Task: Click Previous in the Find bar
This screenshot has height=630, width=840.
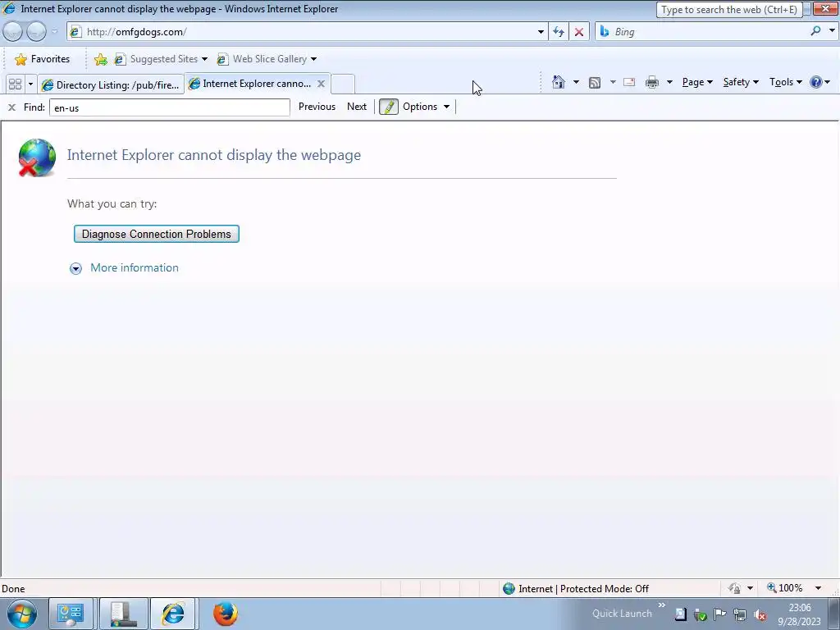Action: click(x=317, y=107)
